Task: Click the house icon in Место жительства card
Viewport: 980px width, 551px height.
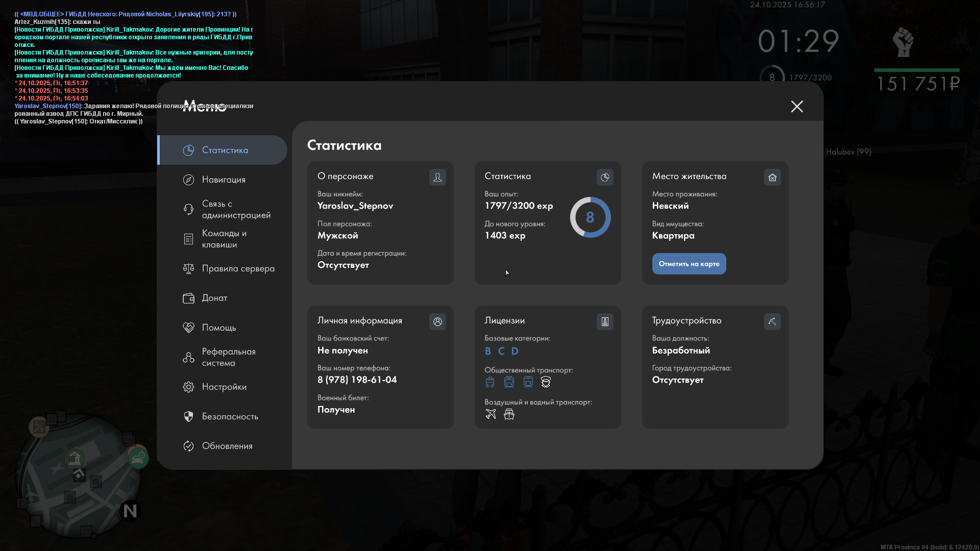Action: click(x=772, y=178)
